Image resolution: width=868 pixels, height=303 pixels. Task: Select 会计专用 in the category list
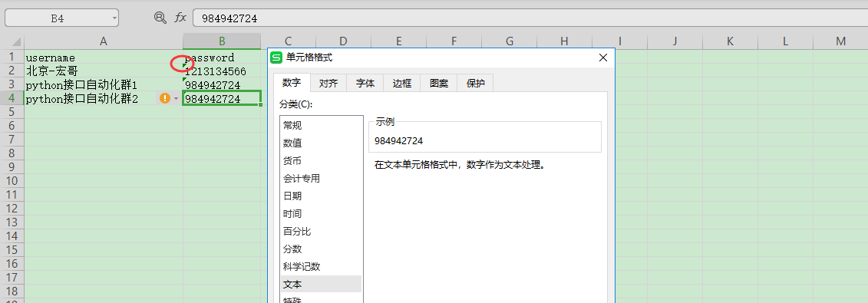click(321, 179)
